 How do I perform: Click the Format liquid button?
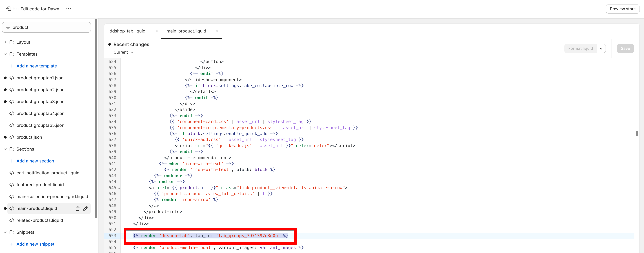click(x=580, y=48)
